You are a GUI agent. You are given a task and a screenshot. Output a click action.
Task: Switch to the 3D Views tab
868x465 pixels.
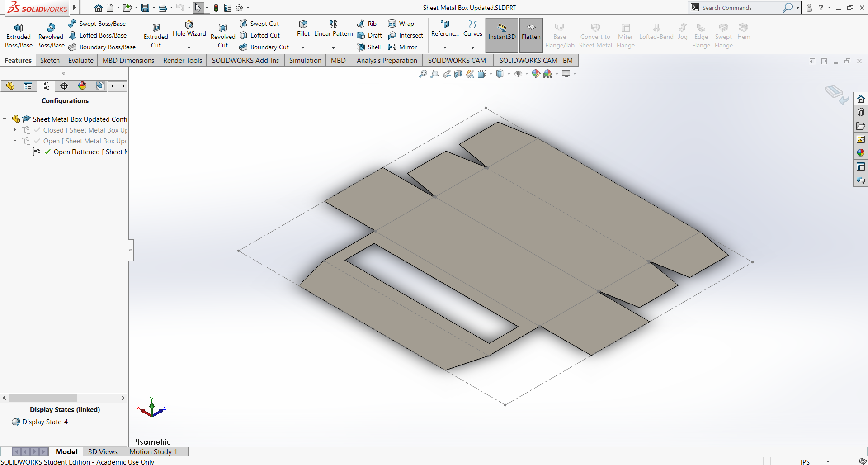(103, 451)
